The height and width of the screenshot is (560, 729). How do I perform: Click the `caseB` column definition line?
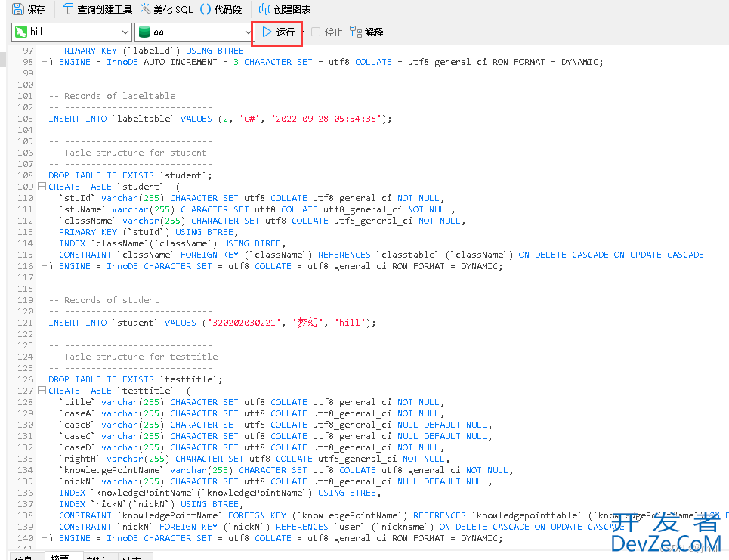click(x=275, y=425)
